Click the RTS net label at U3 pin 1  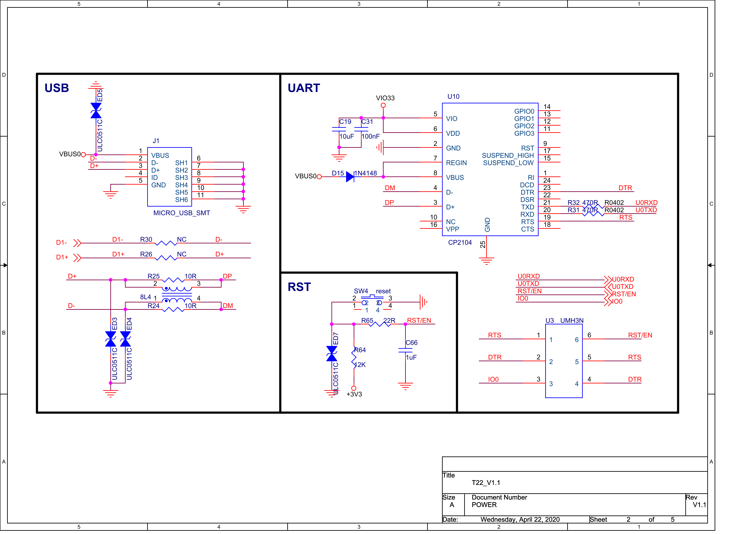coord(494,335)
